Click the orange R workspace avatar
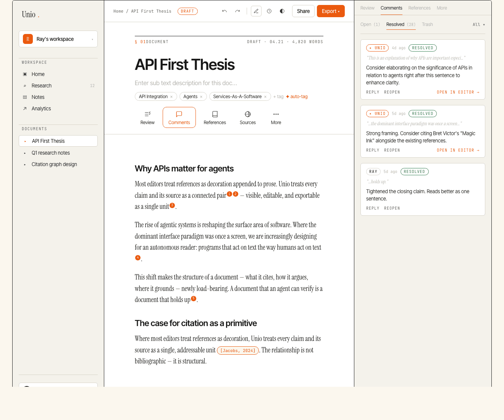This screenshot has height=420, width=504. click(x=28, y=39)
